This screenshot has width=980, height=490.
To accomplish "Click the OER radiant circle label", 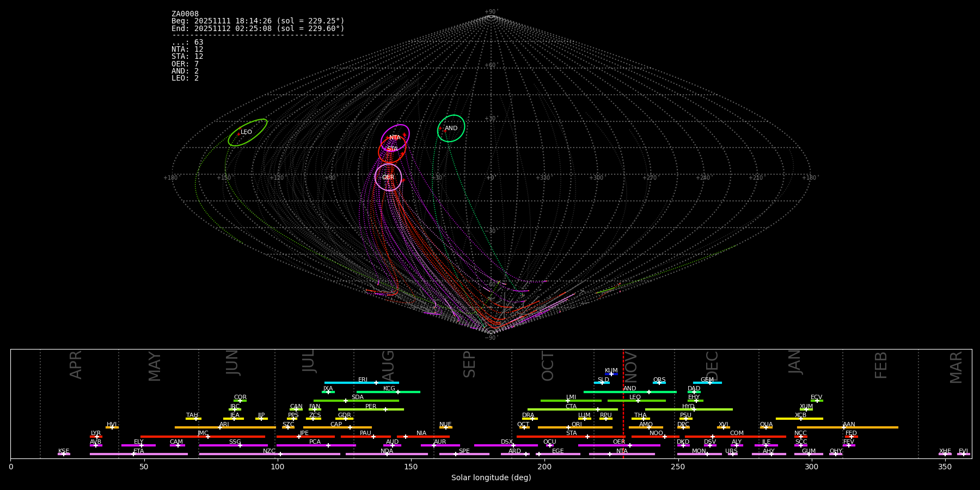I will [388, 177].
